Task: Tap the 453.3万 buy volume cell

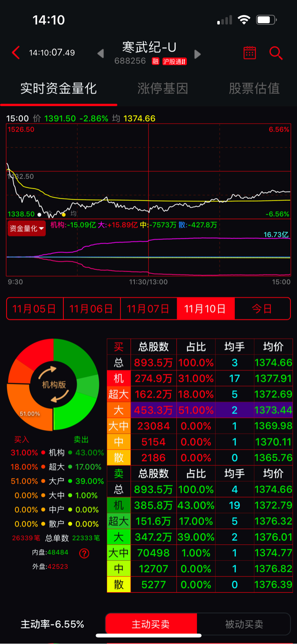Action: pos(154,410)
